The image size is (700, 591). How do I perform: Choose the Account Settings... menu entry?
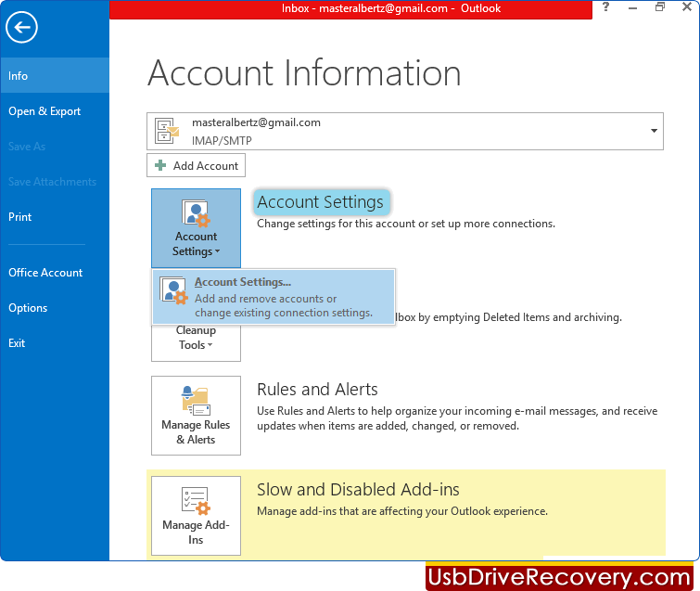274,297
